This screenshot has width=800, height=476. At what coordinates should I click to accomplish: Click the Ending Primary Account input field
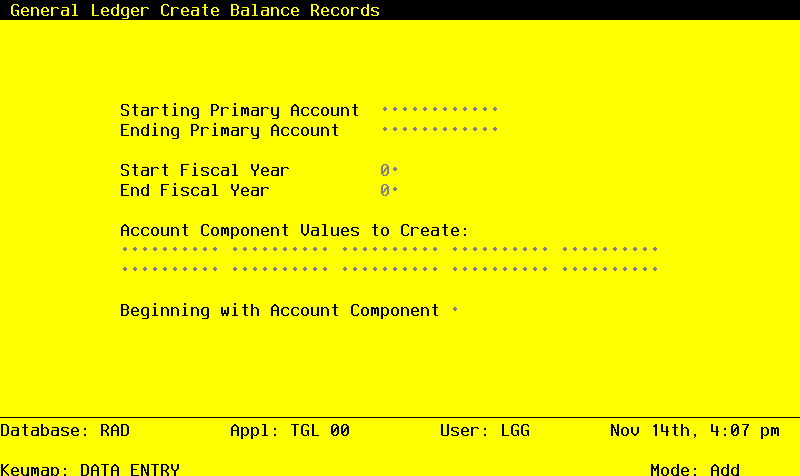tap(440, 130)
